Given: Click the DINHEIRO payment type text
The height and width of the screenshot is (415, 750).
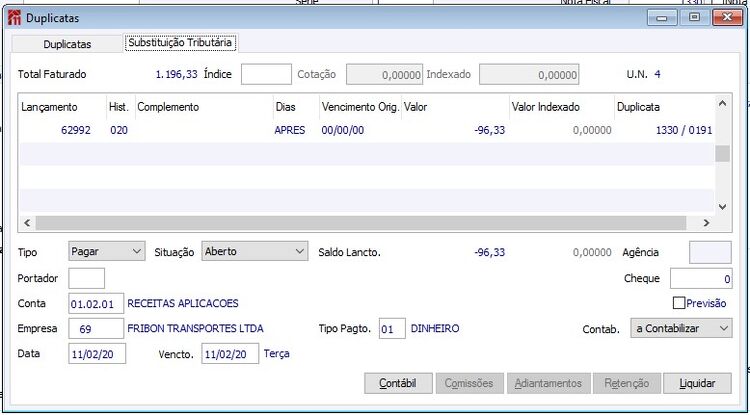Looking at the screenshot, I should tap(435, 329).
